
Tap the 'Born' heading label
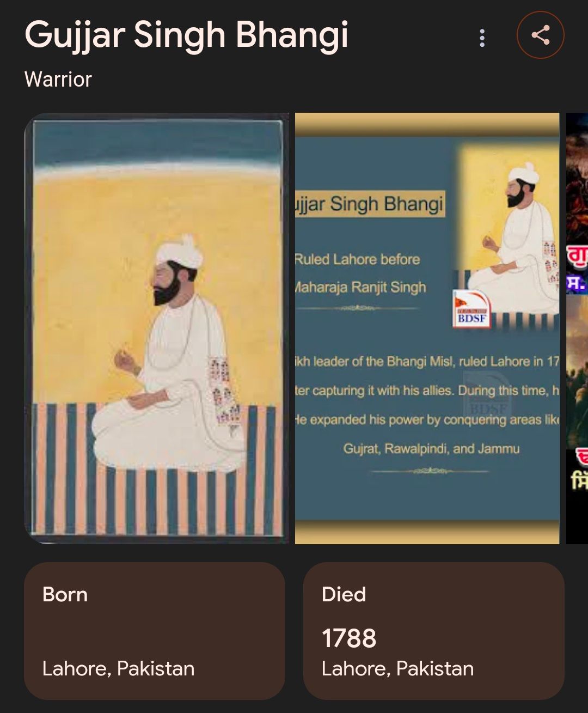pos(65,594)
